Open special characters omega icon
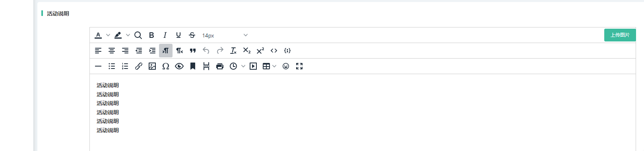644x151 pixels. point(166,66)
